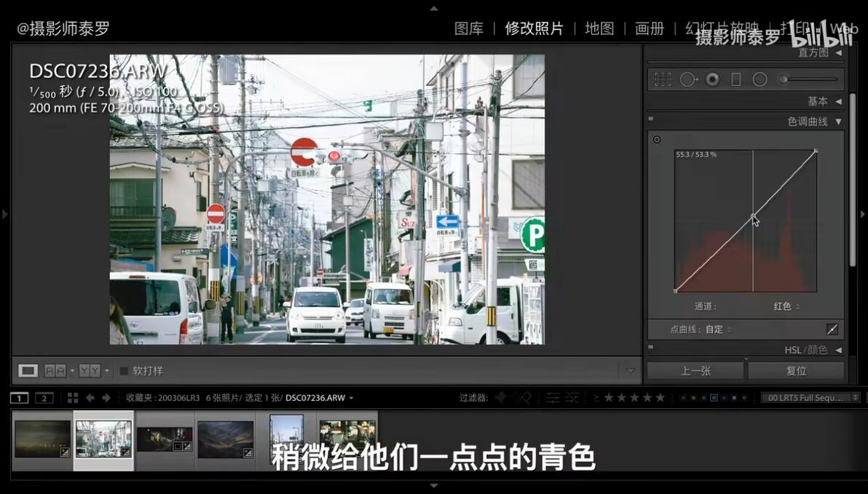Click the crop badge on third thumbnail
Image resolution: width=868 pixels, height=494 pixels.
click(178, 446)
